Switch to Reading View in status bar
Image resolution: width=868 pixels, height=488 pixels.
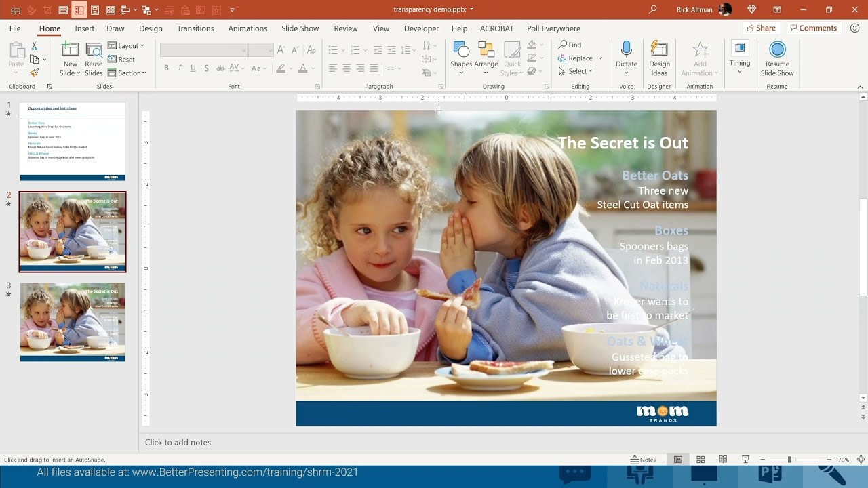pyautogui.click(x=724, y=460)
